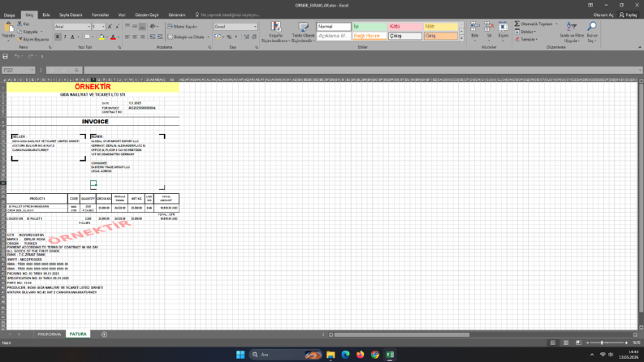644x362 pixels.
Task: Open Koşullu Biçimlendirme conditional formatting
Action: [x=275, y=32]
